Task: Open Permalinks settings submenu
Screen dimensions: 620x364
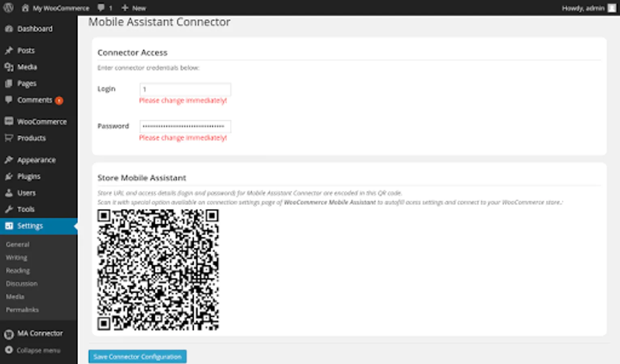Action: pyautogui.click(x=22, y=309)
